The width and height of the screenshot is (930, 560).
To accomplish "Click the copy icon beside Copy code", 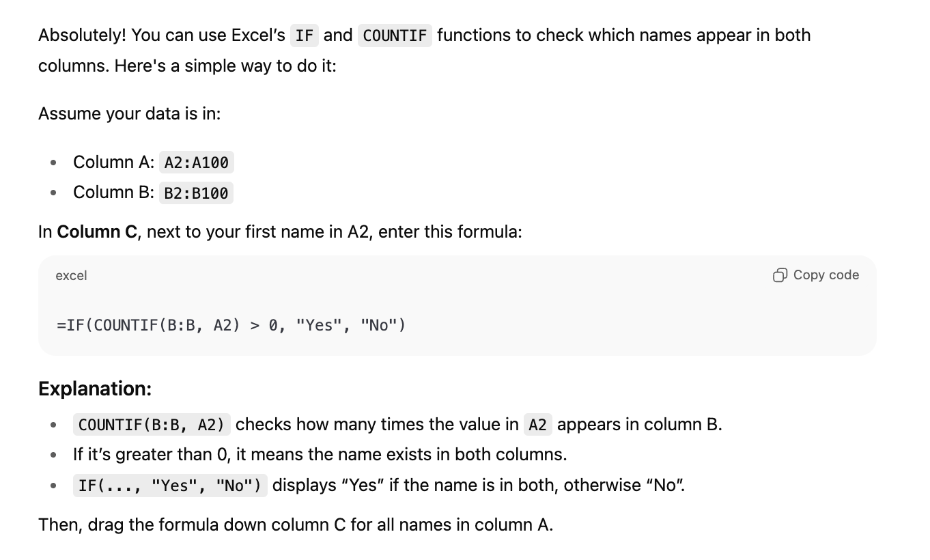I will [780, 275].
